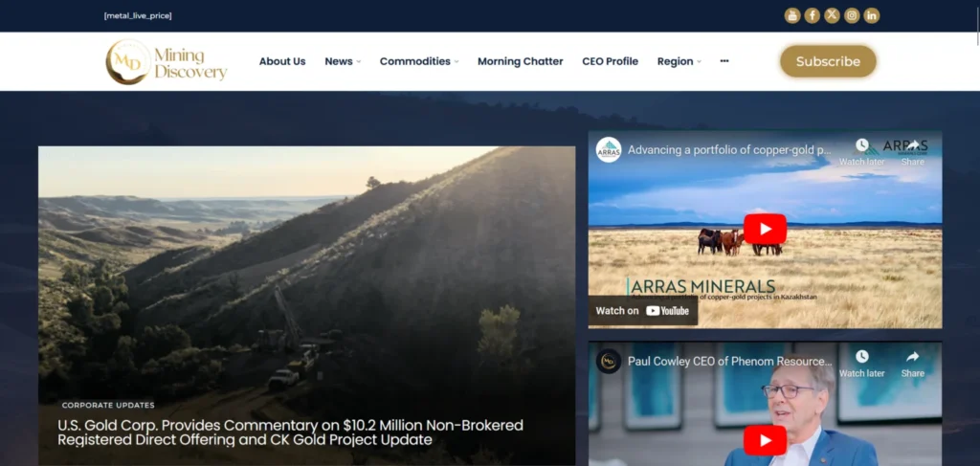The image size is (980, 466).
Task: Click Share on Arras Minerals video
Action: (912, 152)
